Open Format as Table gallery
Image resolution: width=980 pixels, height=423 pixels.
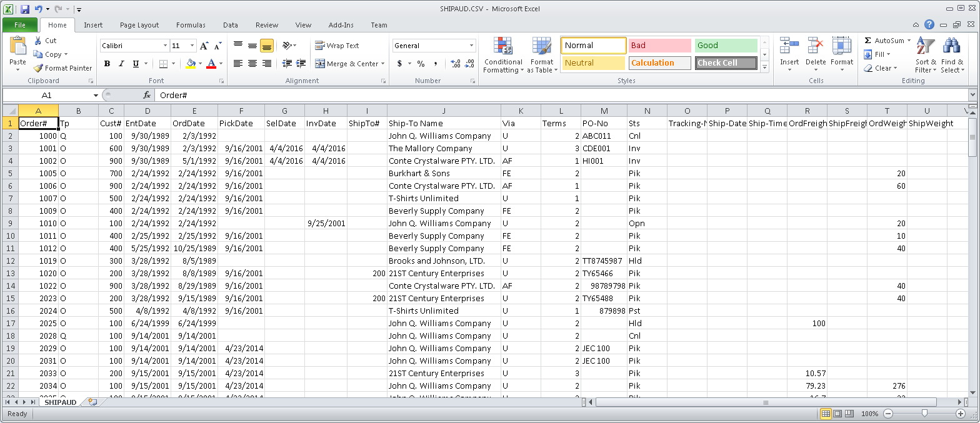point(542,55)
